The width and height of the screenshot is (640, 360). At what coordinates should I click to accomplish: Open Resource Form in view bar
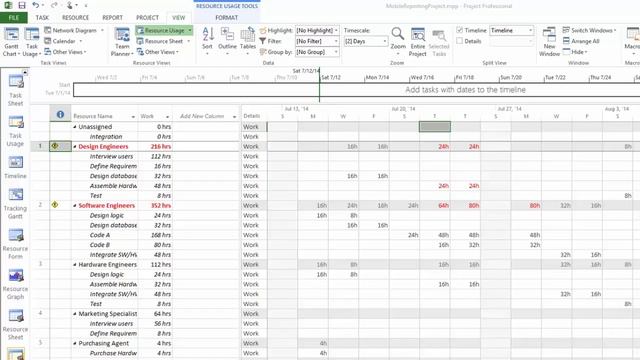(x=16, y=244)
